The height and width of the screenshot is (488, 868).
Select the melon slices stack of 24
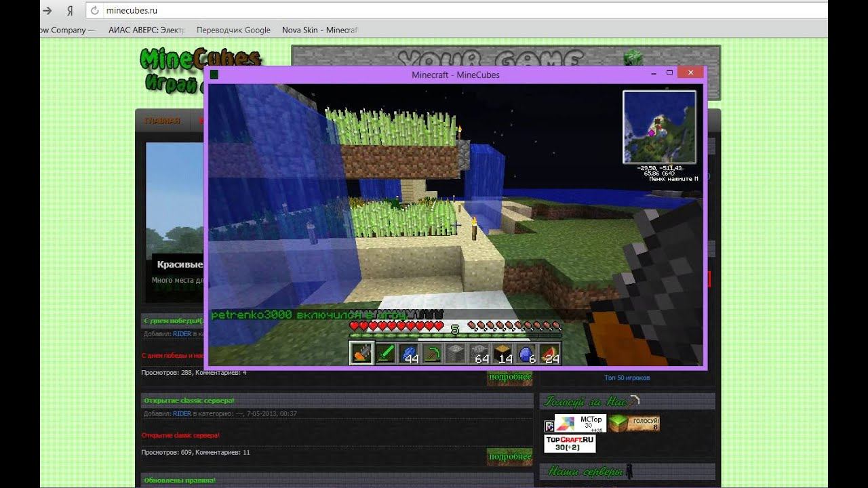pyautogui.click(x=551, y=352)
